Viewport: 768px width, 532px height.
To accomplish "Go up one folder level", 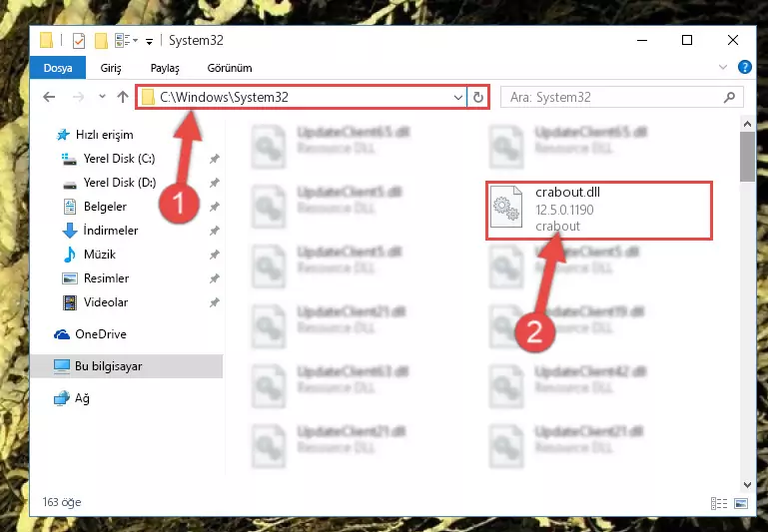I will (123, 97).
